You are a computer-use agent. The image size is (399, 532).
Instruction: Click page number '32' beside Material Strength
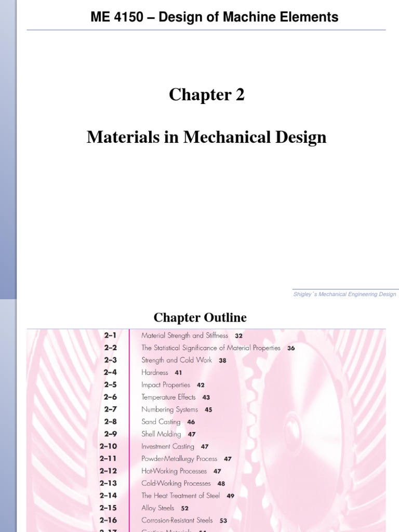[x=238, y=336]
